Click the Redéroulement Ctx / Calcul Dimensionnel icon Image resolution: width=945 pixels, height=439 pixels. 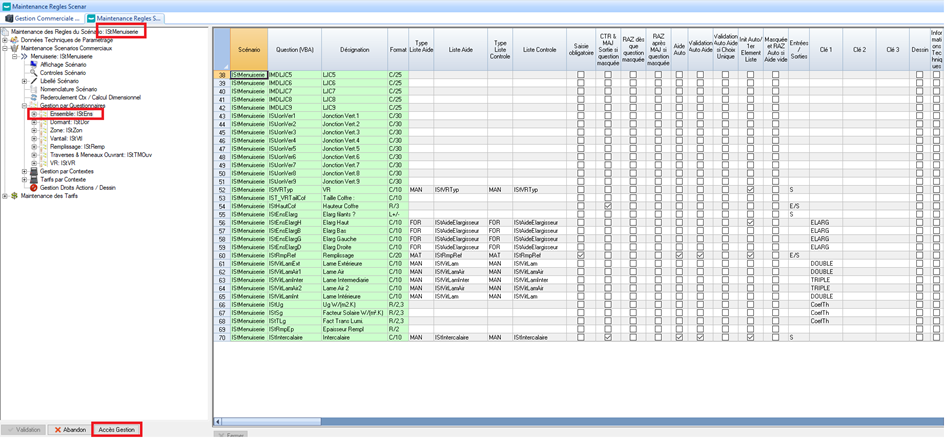click(34, 97)
